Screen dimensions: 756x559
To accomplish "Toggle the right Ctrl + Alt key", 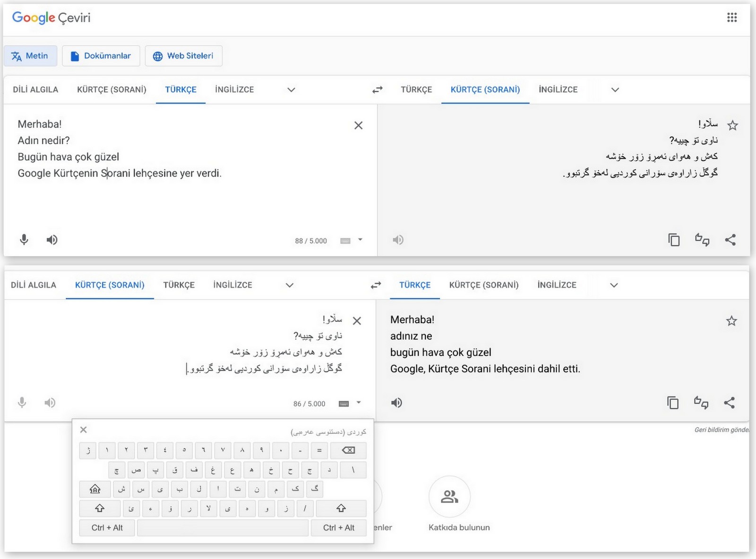I will click(339, 528).
